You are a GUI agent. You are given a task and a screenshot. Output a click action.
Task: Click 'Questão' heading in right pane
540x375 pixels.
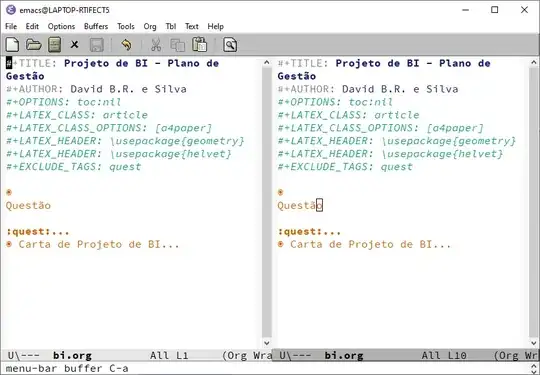pos(300,206)
